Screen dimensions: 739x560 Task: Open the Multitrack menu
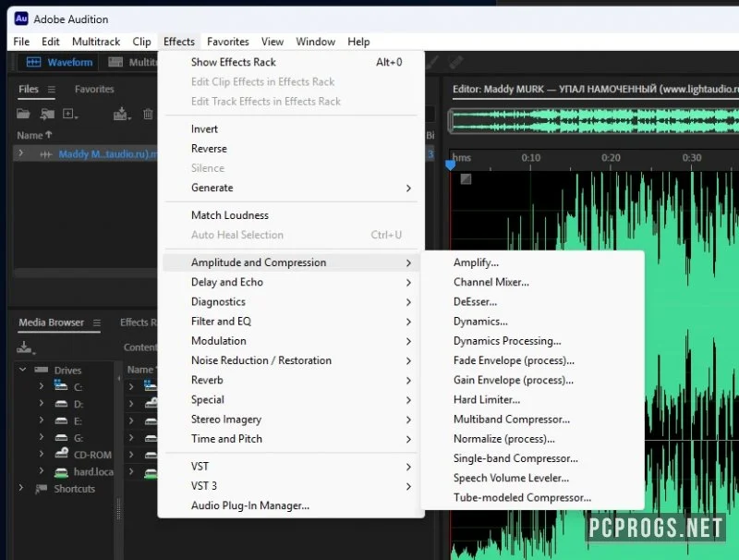point(96,42)
